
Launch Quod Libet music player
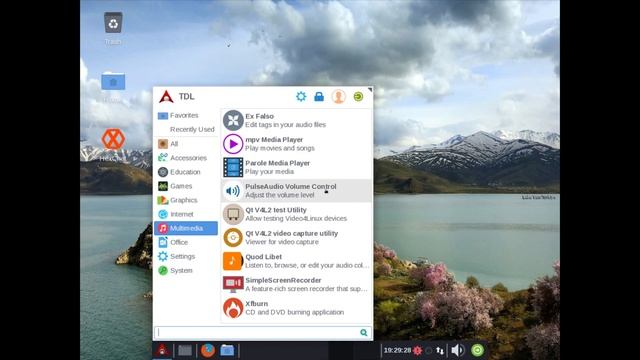click(x=296, y=261)
